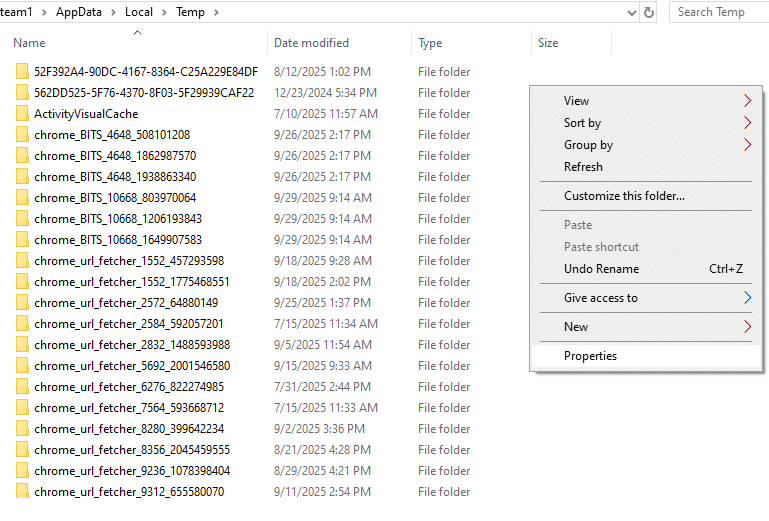Choose Undo Rename from context menu
This screenshot has width=769, height=521.
pyautogui.click(x=601, y=269)
